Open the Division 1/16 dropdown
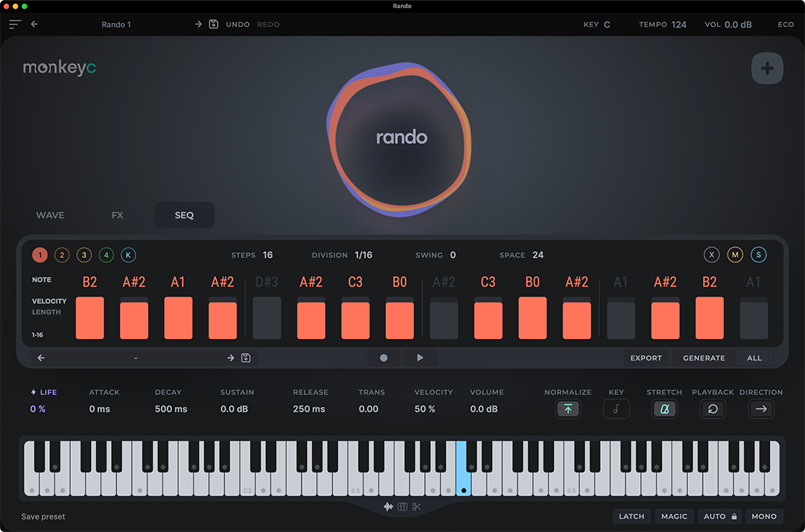 tap(363, 255)
